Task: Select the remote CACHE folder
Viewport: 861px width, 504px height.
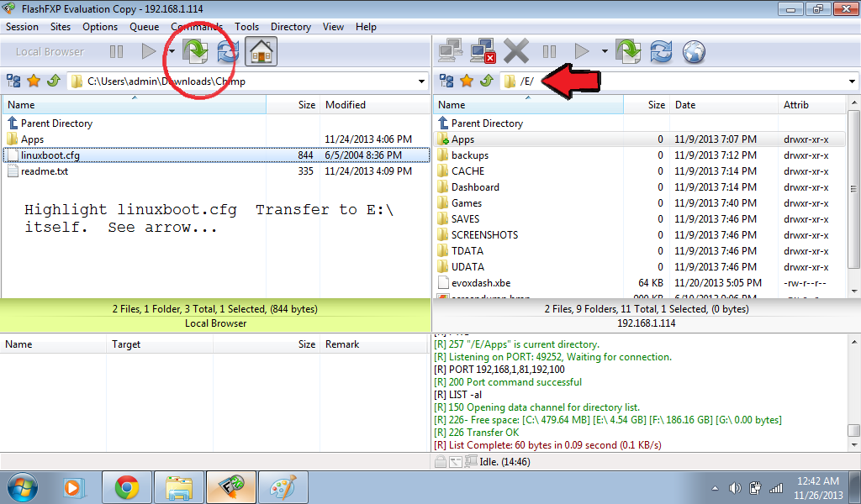Action: 640,171
